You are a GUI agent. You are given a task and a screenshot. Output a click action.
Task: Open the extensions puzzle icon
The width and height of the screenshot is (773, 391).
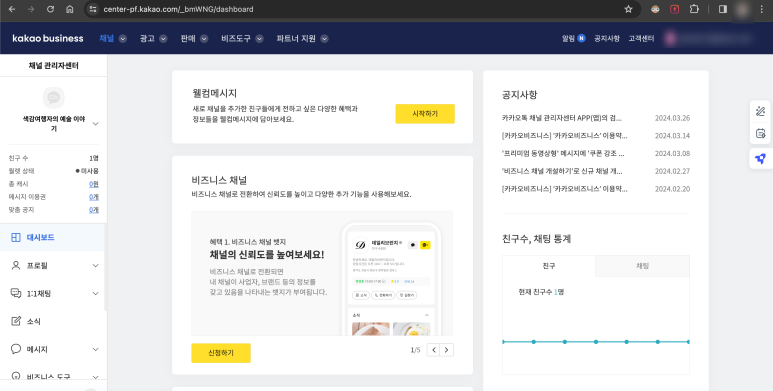(x=694, y=9)
